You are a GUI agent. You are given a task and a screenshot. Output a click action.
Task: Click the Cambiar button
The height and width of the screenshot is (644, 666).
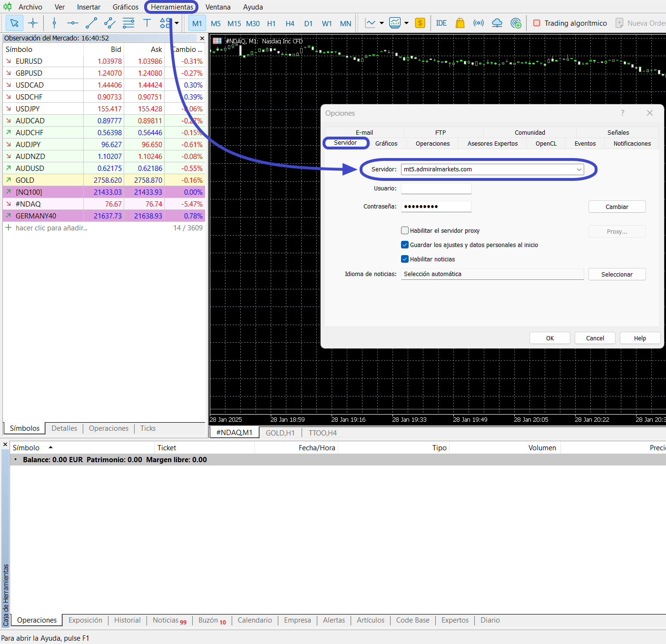[617, 207]
